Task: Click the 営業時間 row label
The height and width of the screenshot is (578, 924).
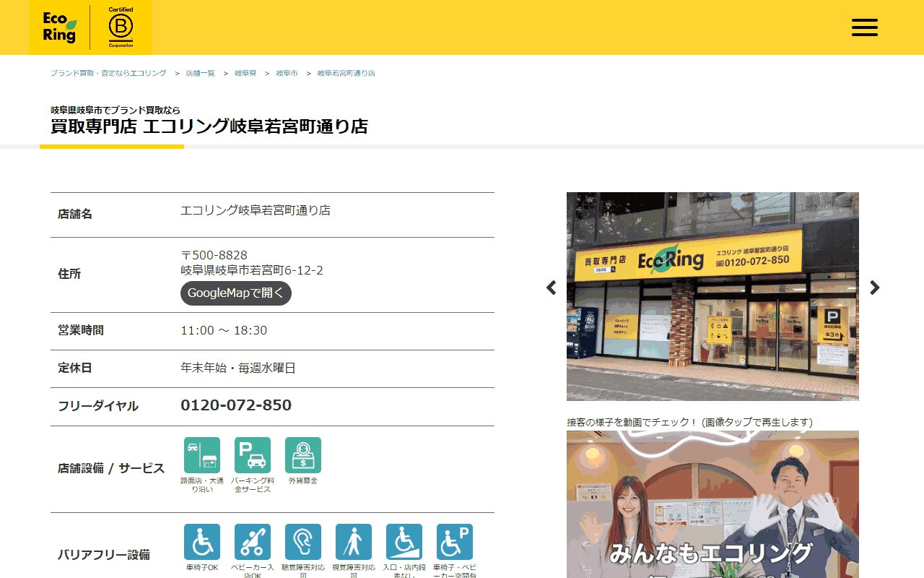Action: coord(81,330)
